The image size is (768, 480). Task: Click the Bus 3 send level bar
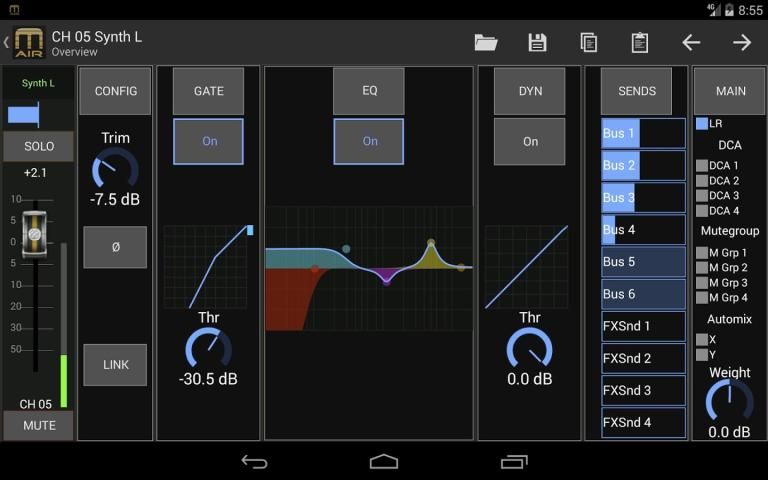click(x=643, y=198)
